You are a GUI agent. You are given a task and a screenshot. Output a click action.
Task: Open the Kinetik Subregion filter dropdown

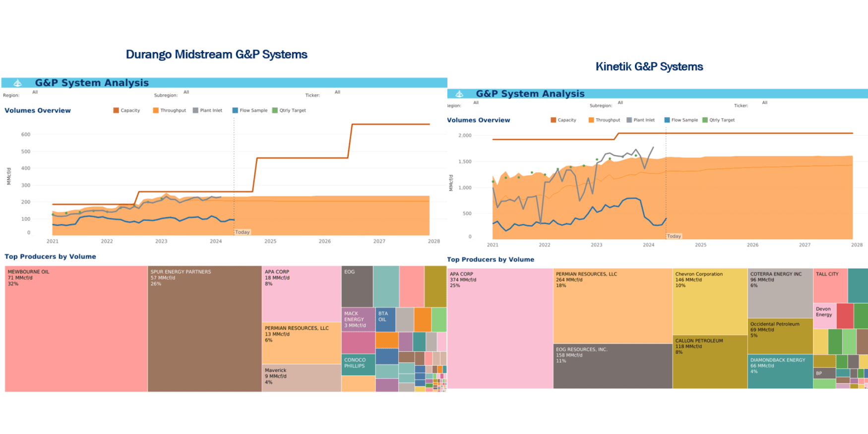click(x=620, y=103)
